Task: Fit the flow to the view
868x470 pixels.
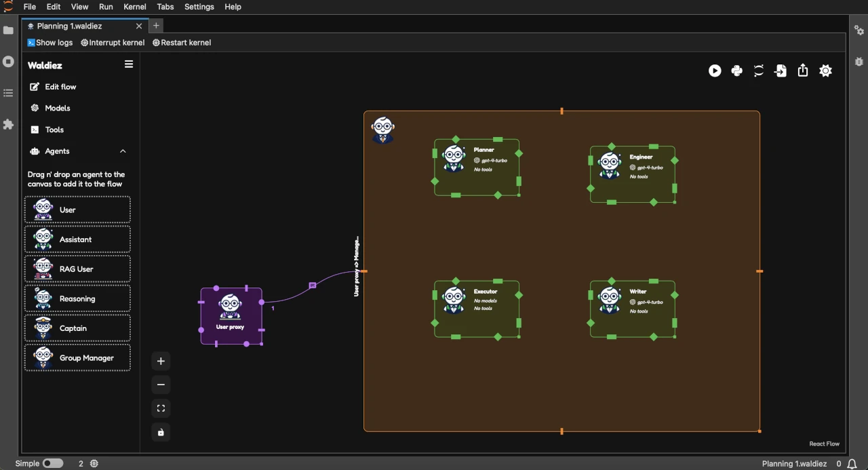Action: coord(161,408)
